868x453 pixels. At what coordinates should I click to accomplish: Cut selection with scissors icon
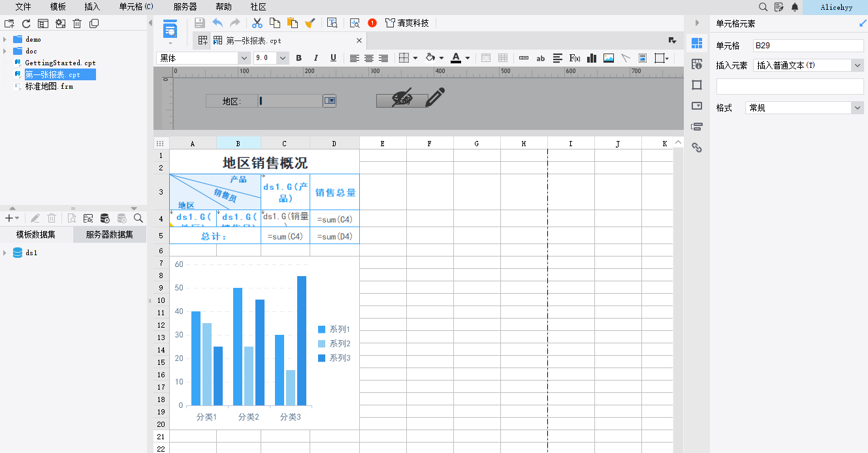(x=257, y=23)
